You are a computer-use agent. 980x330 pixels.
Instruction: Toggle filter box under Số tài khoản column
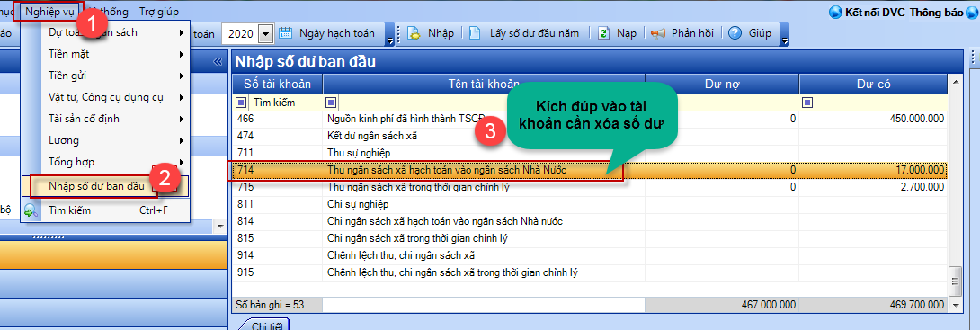tap(241, 103)
